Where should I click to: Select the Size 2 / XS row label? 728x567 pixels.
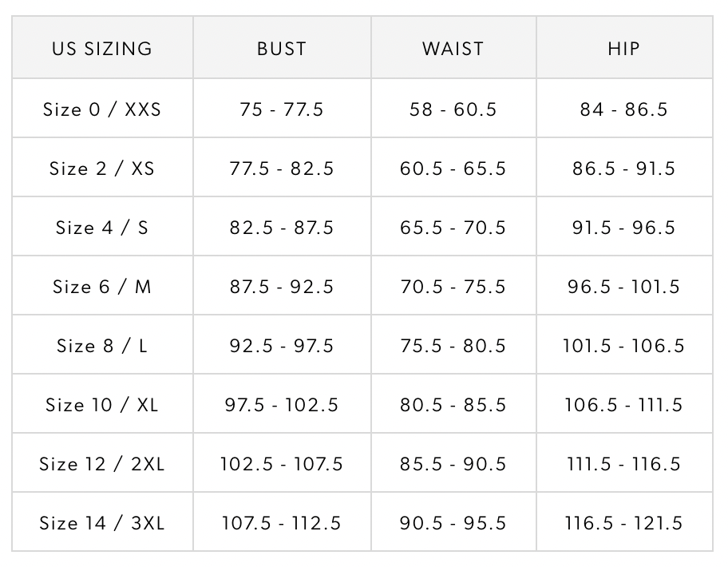pos(102,169)
